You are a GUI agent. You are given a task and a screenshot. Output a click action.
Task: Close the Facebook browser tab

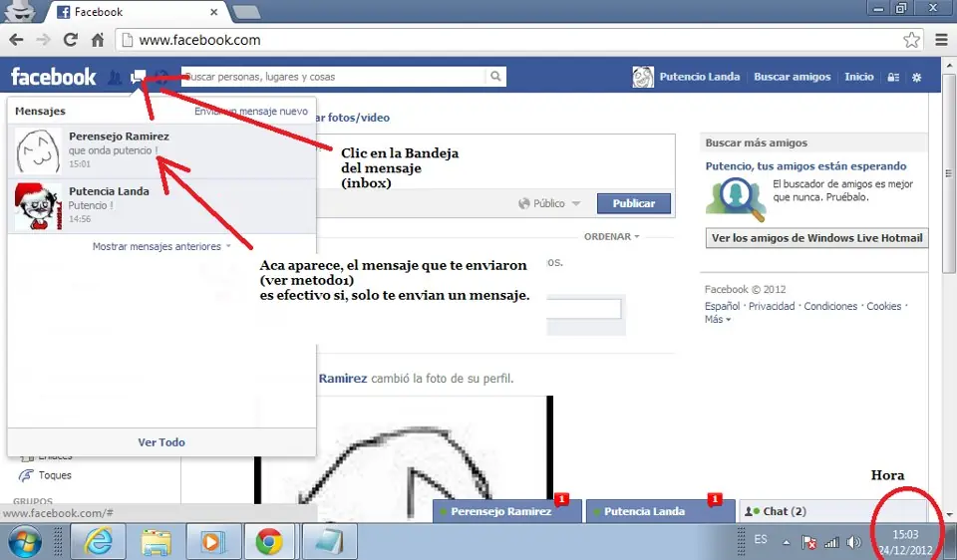pyautogui.click(x=213, y=12)
